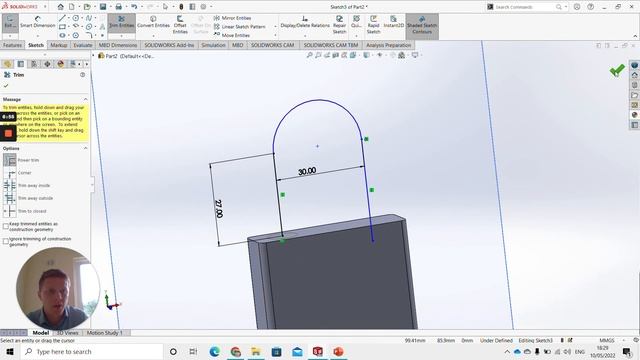This screenshot has width=640, height=360.
Task: Click Repair Sketch tool
Action: [x=339, y=24]
